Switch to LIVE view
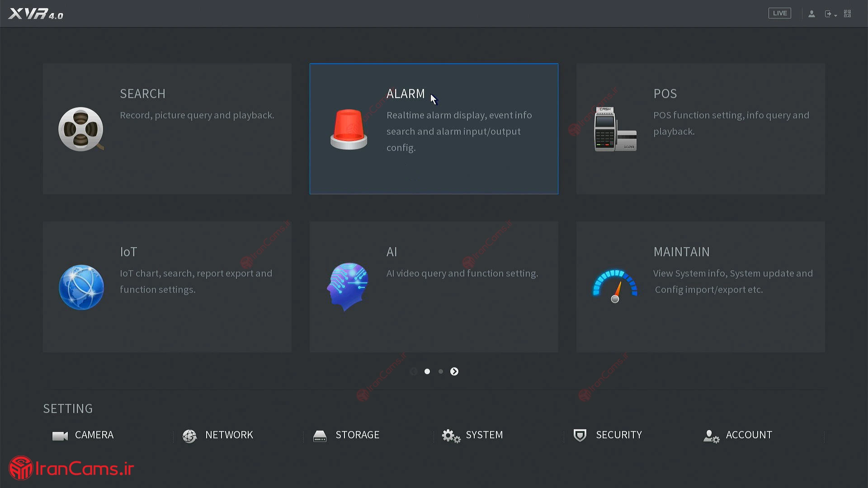 click(x=779, y=14)
